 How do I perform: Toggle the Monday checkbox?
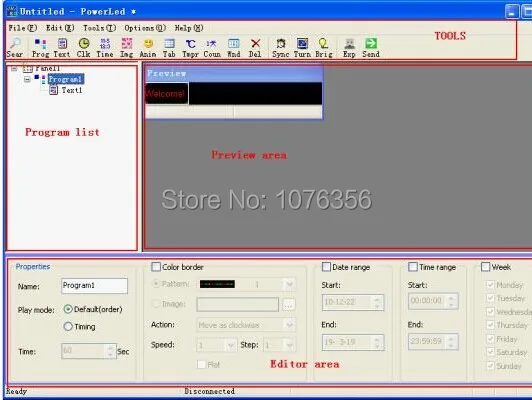[490, 284]
